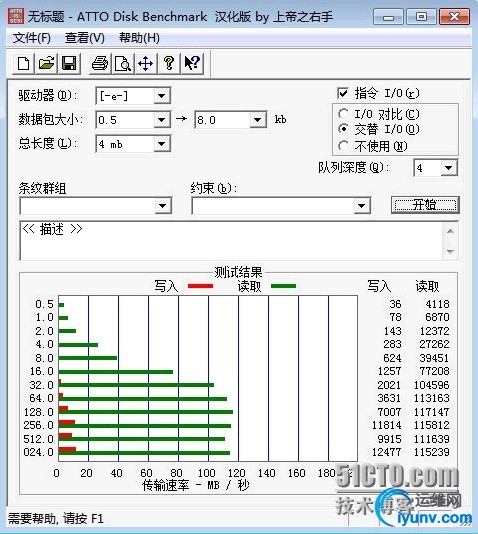The height and width of the screenshot is (534, 478).
Task: Minimize the ATTO Disk Benchmark window
Action: (x=388, y=16)
